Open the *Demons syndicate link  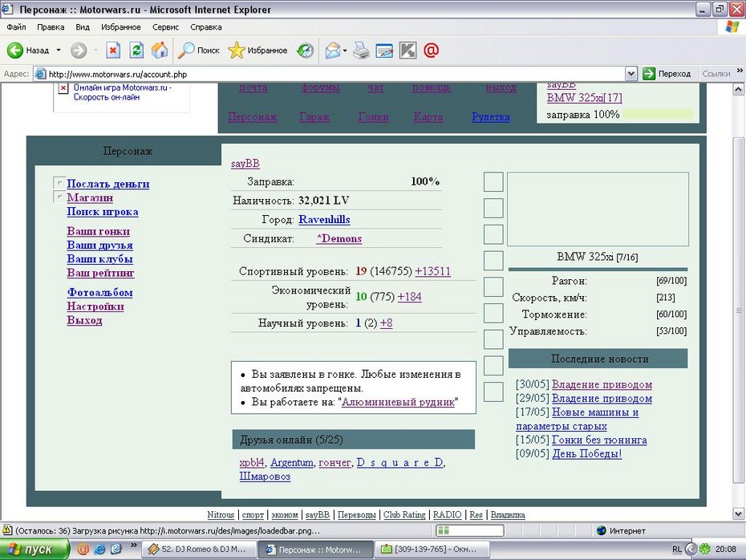click(x=339, y=238)
